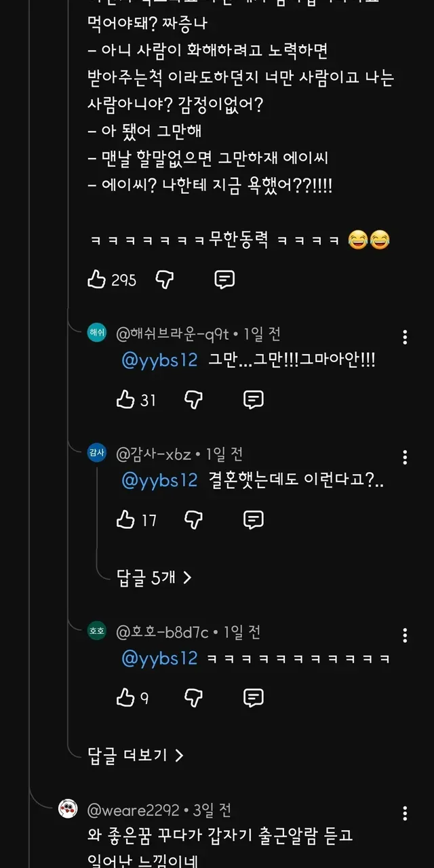Expand 답글 5개 replies

tap(154, 577)
